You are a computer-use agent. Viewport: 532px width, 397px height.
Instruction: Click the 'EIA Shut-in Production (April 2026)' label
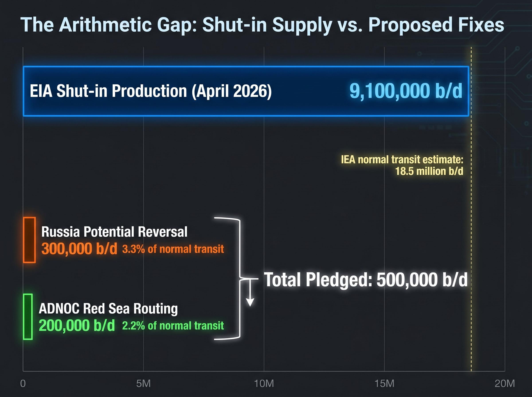click(x=151, y=91)
